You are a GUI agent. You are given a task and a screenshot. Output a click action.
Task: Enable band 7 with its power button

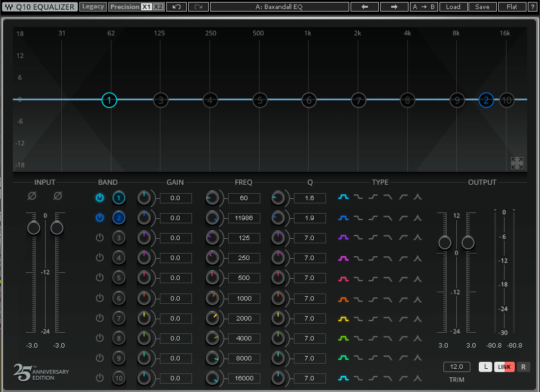99,318
